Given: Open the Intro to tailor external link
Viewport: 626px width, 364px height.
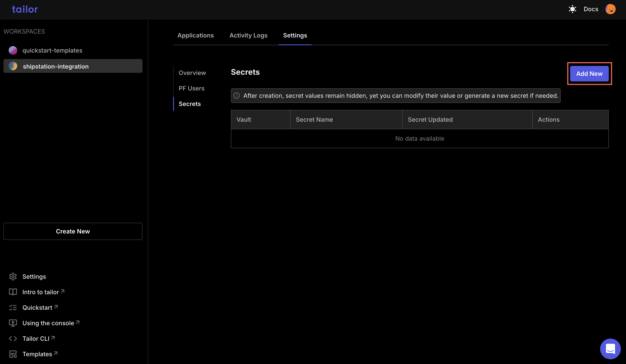Looking at the screenshot, I should pos(43,292).
